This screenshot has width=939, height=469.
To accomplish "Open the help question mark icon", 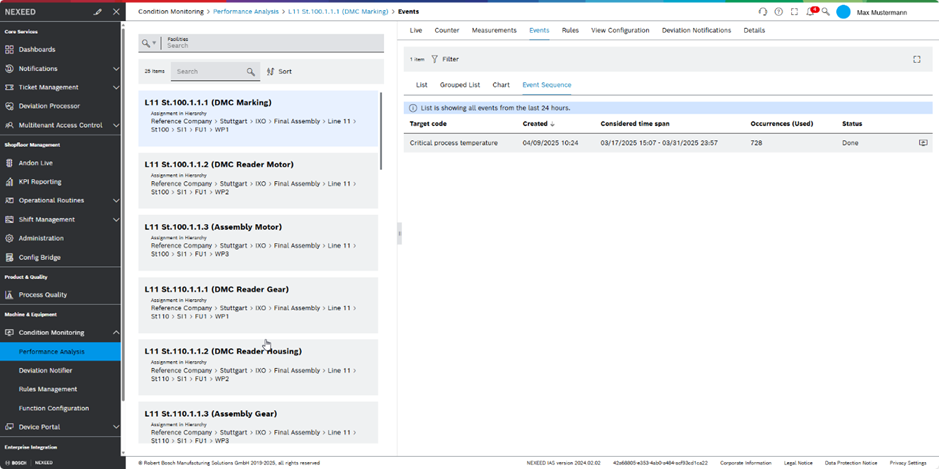I will pyautogui.click(x=779, y=12).
